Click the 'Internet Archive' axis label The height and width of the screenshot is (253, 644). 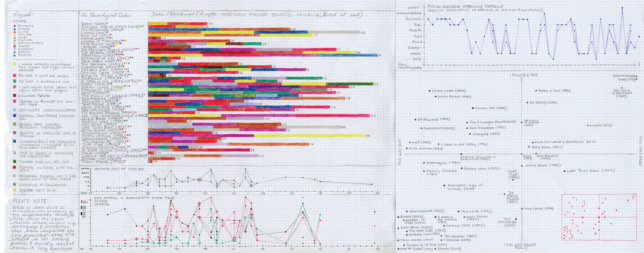point(409,13)
